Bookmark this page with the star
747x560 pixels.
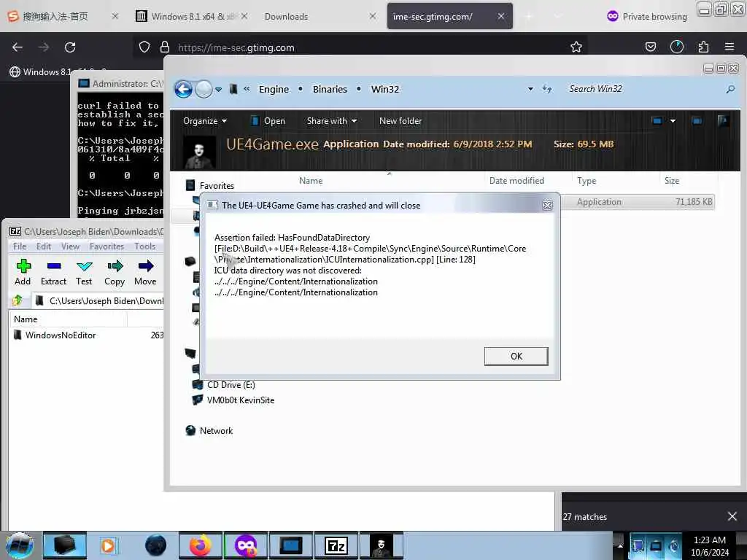tap(576, 47)
